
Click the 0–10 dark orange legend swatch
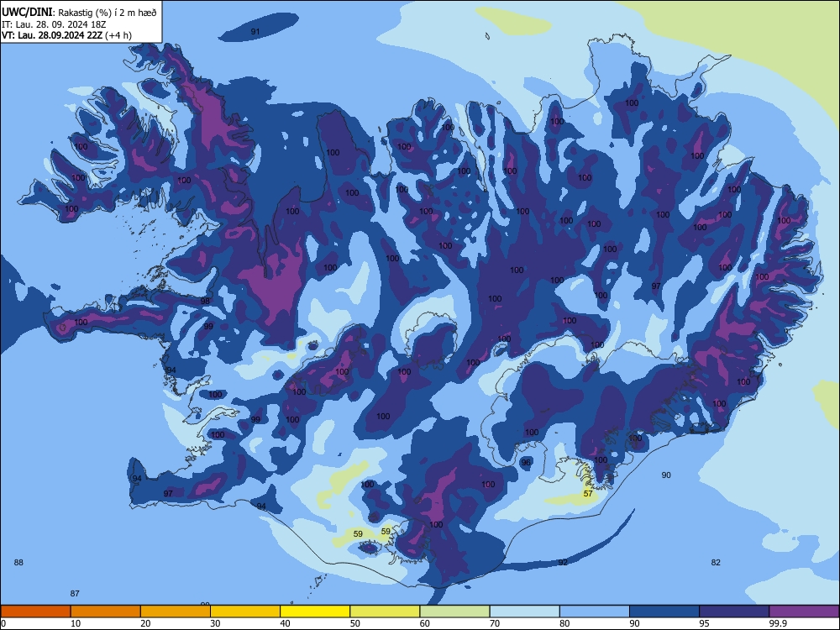point(35,612)
